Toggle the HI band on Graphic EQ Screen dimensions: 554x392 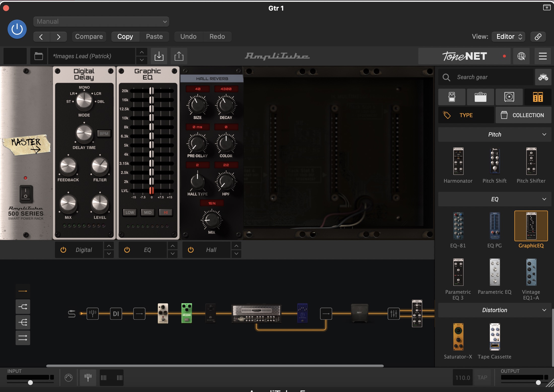[x=166, y=212]
